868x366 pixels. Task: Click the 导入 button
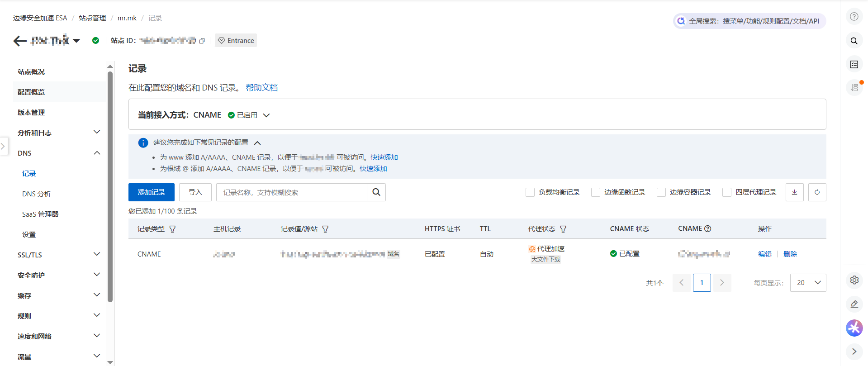(195, 192)
